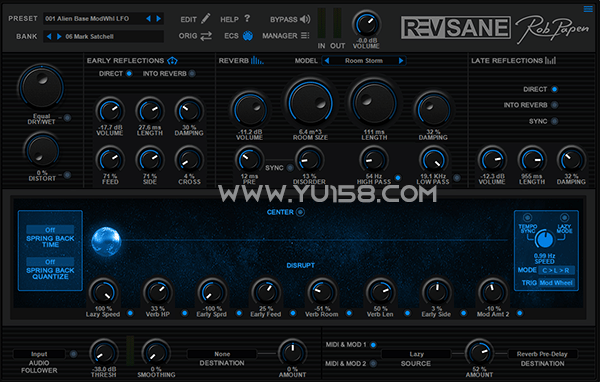Screen dimensions: 600x382
Task: Click the glowing globe in XY pad
Action: 106,241
